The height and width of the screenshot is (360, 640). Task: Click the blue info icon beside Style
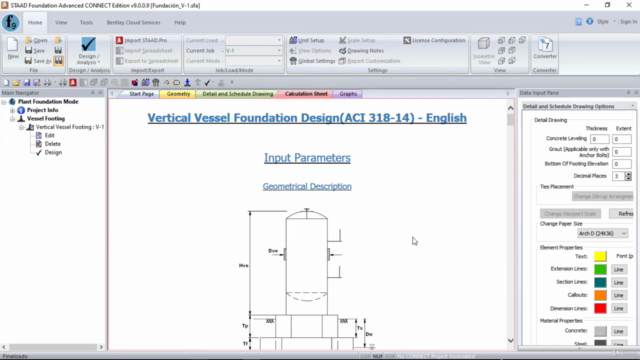[590, 21]
